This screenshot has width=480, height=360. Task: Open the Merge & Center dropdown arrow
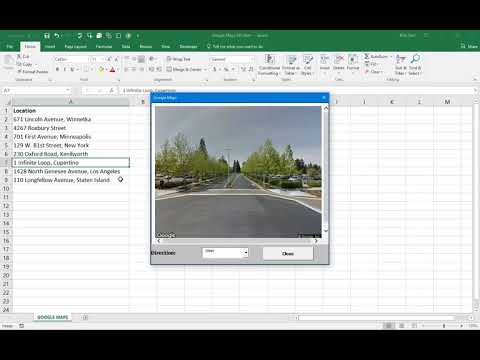(x=205, y=69)
